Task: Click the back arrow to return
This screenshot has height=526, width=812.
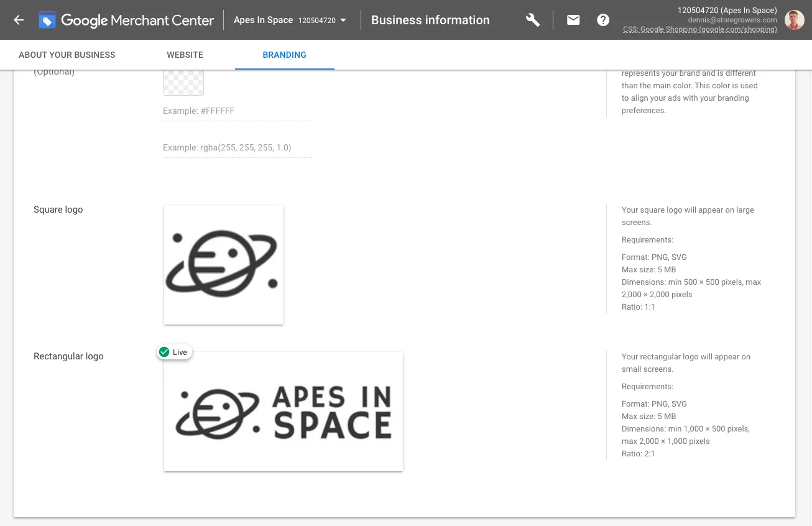Action: pyautogui.click(x=19, y=19)
